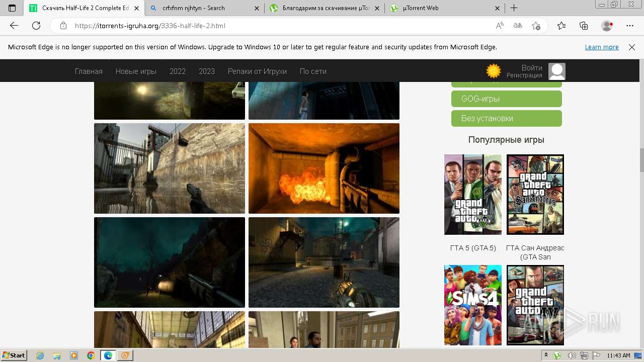The height and width of the screenshot is (362, 644).
Task: Switch to Благодарим за скачивание µTorrent tab
Action: click(325, 8)
